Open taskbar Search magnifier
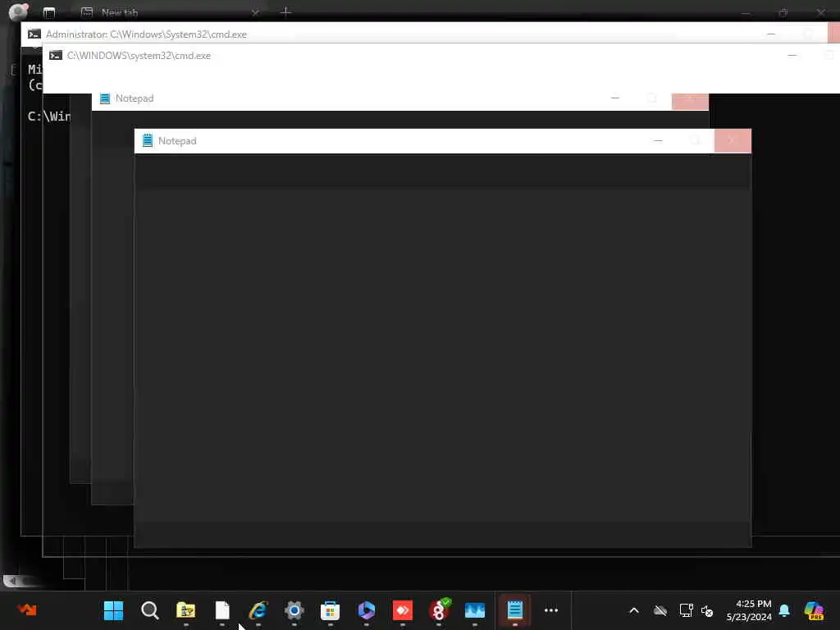 (149, 610)
